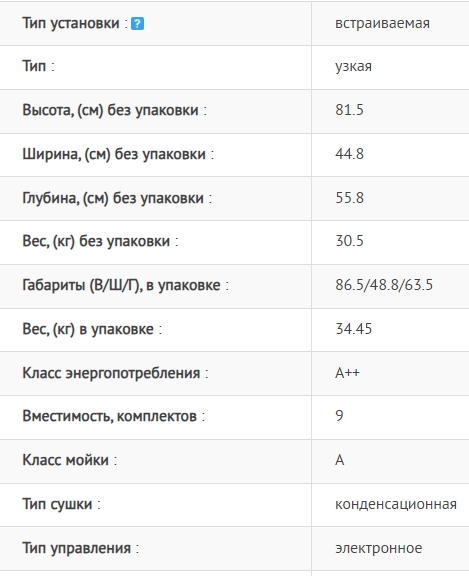Click the 'Вместимость, комплектов' label
Viewport: 469px width, 576px height.
109,416
